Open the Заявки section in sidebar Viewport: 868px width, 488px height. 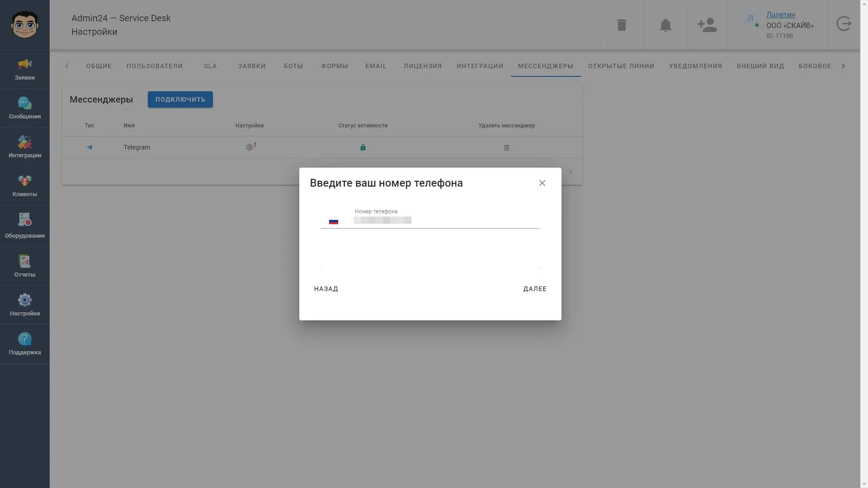(x=25, y=69)
